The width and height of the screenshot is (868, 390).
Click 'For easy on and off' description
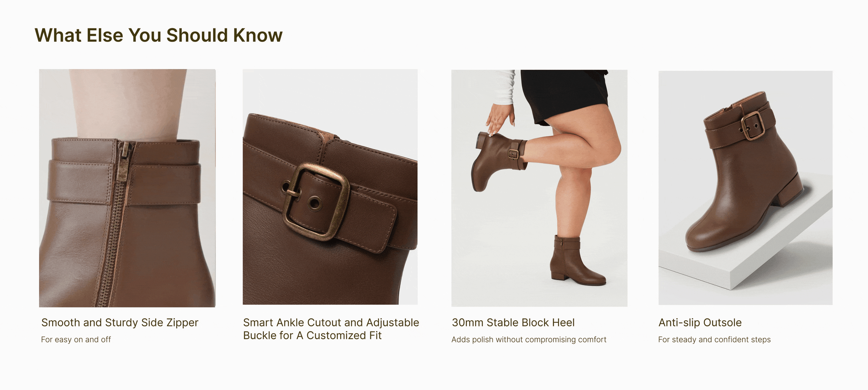76,340
